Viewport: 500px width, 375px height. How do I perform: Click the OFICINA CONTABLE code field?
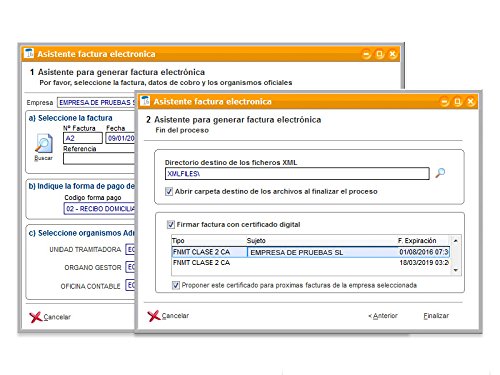130,285
